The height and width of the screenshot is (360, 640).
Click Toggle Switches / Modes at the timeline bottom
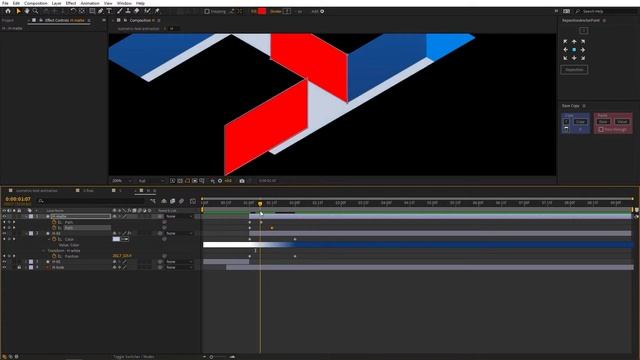(x=133, y=357)
